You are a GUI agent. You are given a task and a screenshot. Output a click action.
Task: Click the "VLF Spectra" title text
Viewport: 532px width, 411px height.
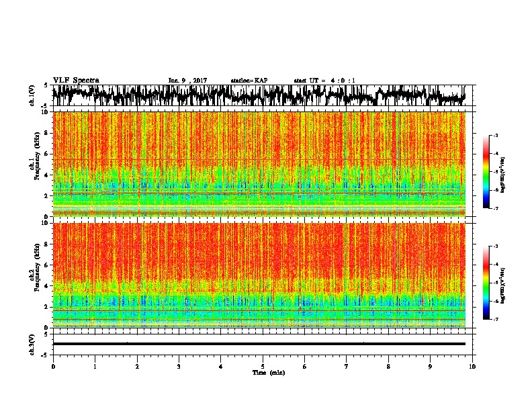pyautogui.click(x=76, y=81)
